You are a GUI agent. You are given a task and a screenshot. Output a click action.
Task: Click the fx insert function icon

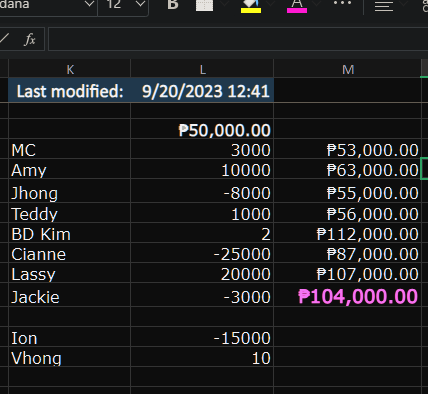pos(30,39)
